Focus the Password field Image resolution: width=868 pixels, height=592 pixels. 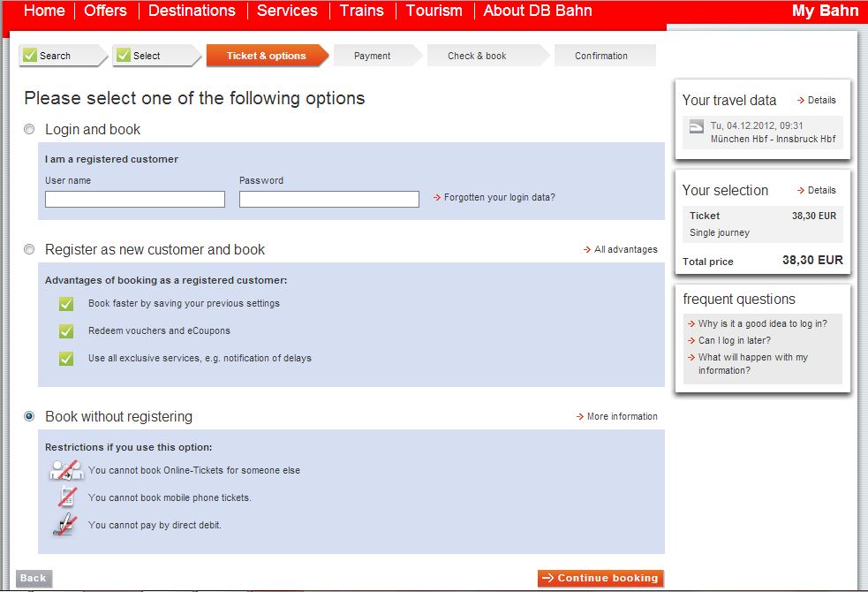click(x=328, y=200)
